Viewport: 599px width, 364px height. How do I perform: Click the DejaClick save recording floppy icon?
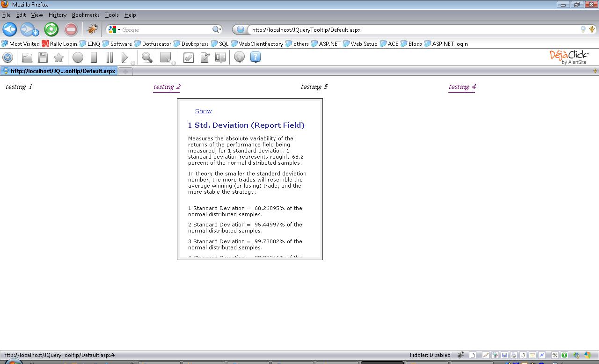point(43,58)
